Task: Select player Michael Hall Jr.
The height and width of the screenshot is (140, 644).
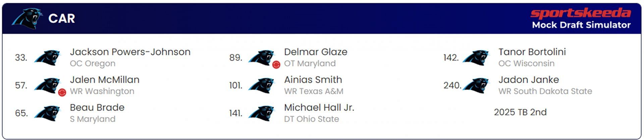Action: [319, 108]
